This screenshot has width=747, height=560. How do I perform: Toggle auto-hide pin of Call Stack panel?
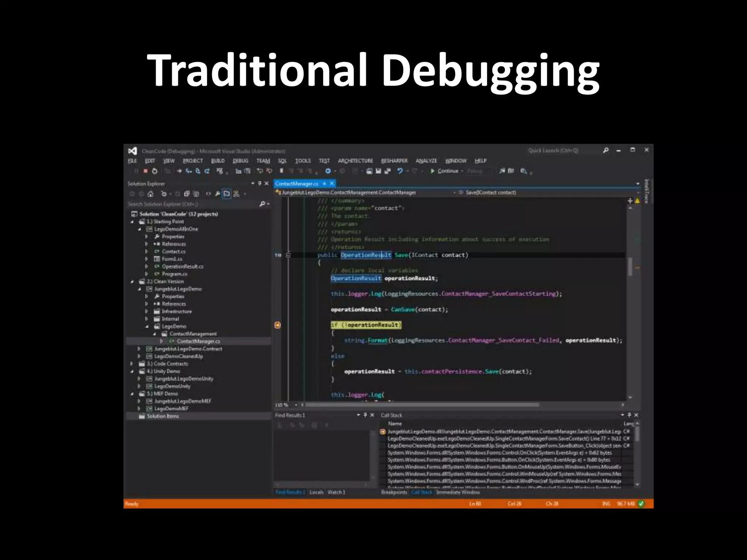click(629, 415)
